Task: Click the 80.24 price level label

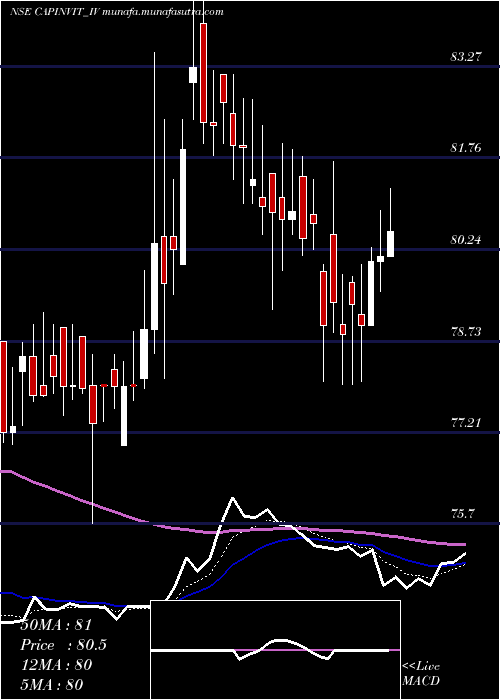Action: pos(466,240)
